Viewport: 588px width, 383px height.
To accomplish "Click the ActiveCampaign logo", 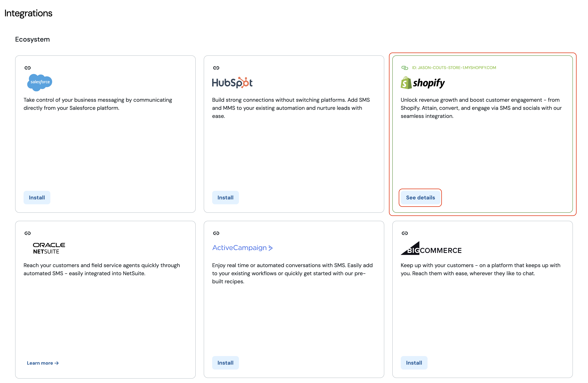I will click(x=242, y=248).
